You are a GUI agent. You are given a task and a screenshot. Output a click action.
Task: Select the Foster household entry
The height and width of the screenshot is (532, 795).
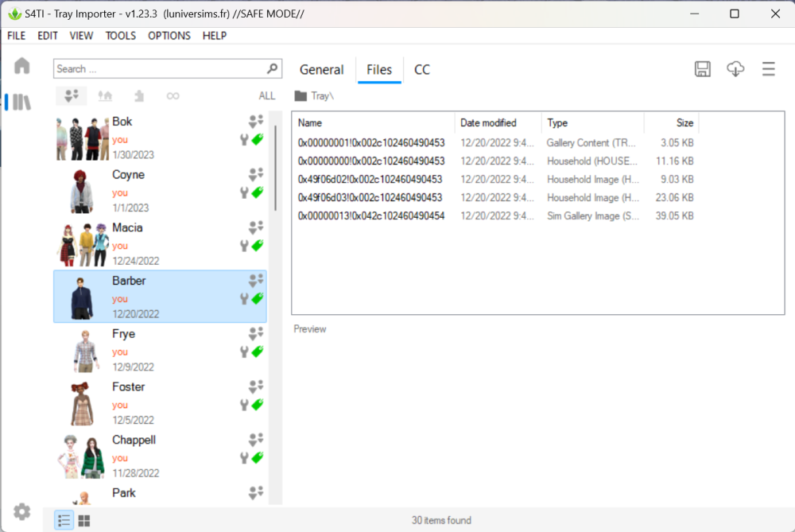pos(160,403)
